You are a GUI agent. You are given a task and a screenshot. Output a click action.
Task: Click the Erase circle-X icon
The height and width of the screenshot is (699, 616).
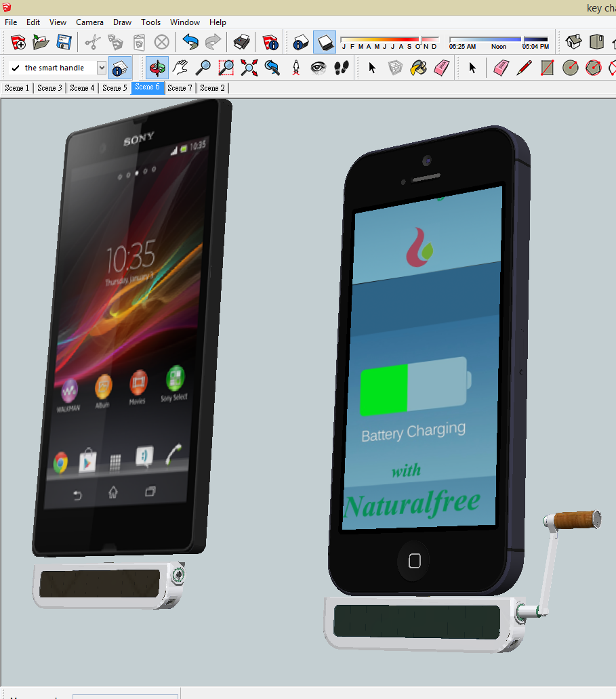tap(161, 43)
